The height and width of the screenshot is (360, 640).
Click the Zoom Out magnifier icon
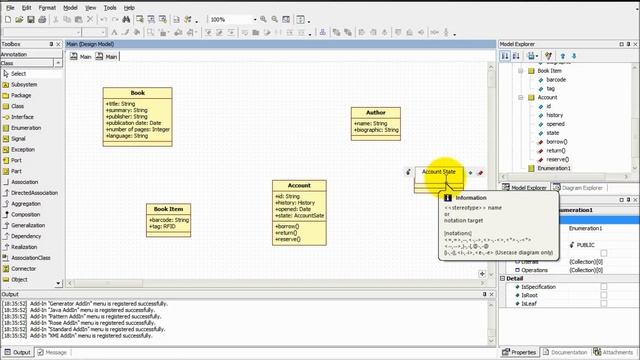coord(275,19)
